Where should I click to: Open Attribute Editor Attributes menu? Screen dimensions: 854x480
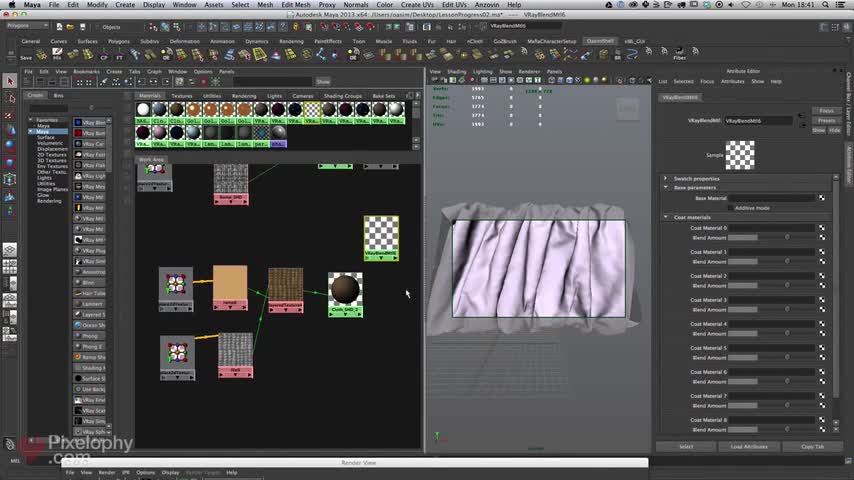[733, 81]
